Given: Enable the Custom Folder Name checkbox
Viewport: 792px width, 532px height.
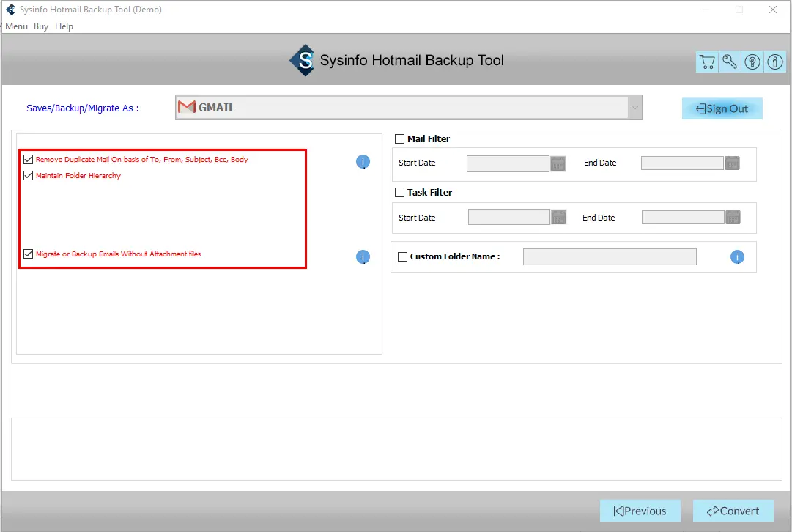Looking at the screenshot, I should [x=402, y=256].
